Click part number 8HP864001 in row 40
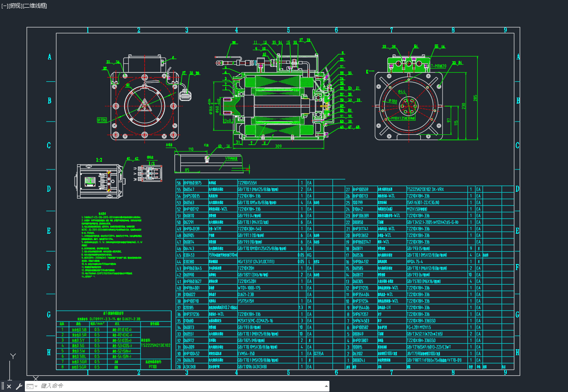568x392 pixels. coord(192,288)
